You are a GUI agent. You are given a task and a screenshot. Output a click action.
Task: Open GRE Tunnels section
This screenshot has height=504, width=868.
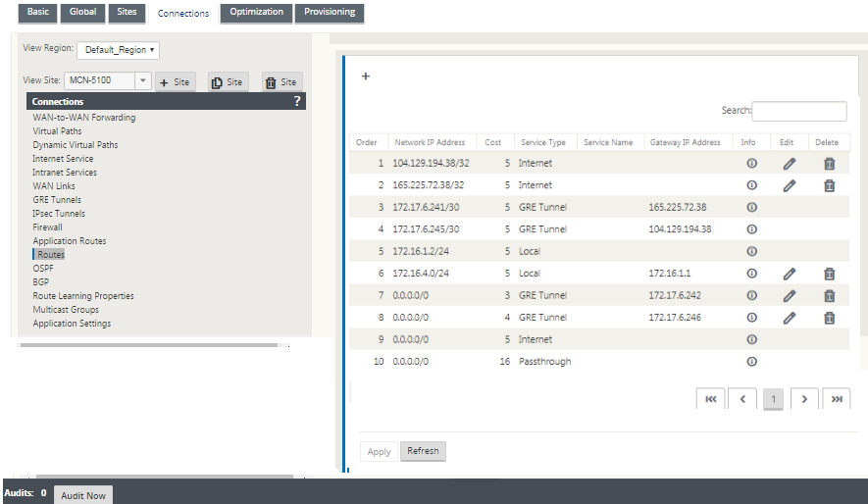[x=57, y=200]
